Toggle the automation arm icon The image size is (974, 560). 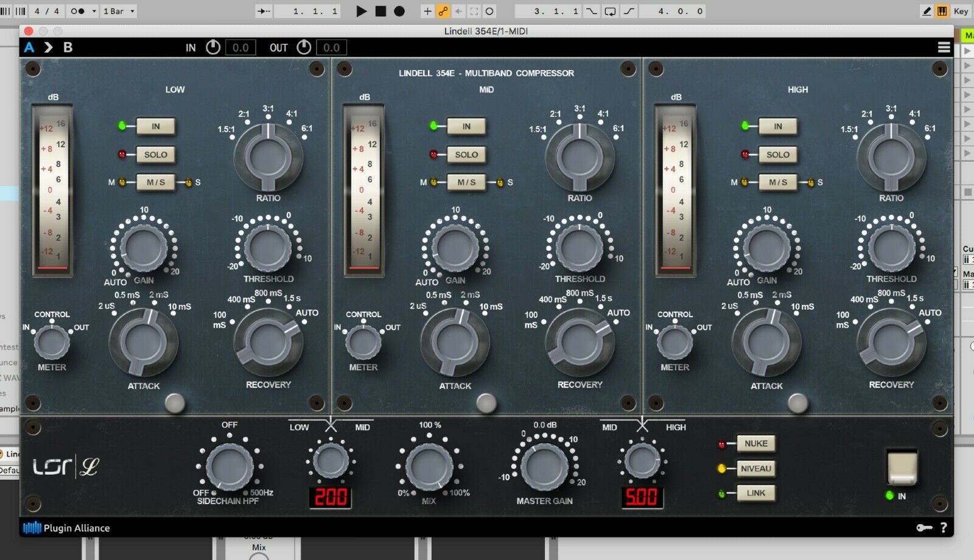click(443, 11)
